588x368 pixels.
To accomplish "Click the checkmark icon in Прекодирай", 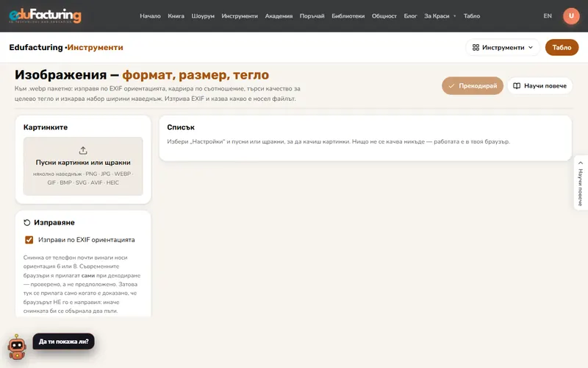I will point(451,85).
